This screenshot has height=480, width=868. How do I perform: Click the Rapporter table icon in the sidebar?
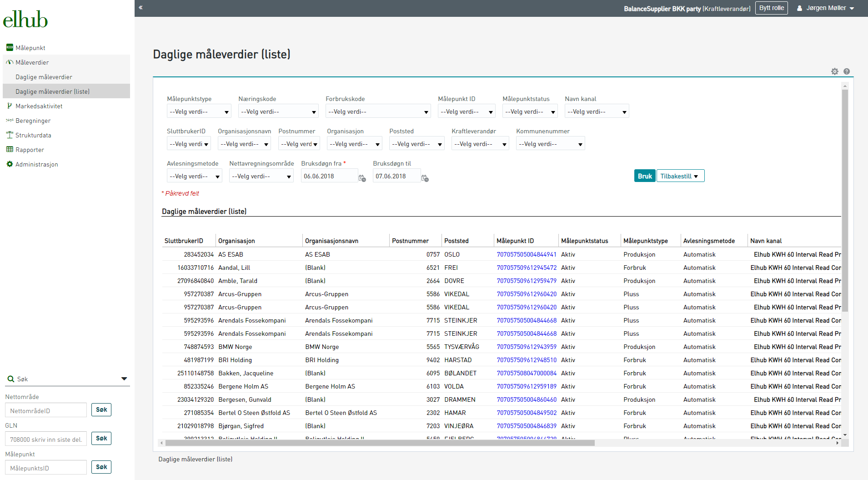coord(10,149)
